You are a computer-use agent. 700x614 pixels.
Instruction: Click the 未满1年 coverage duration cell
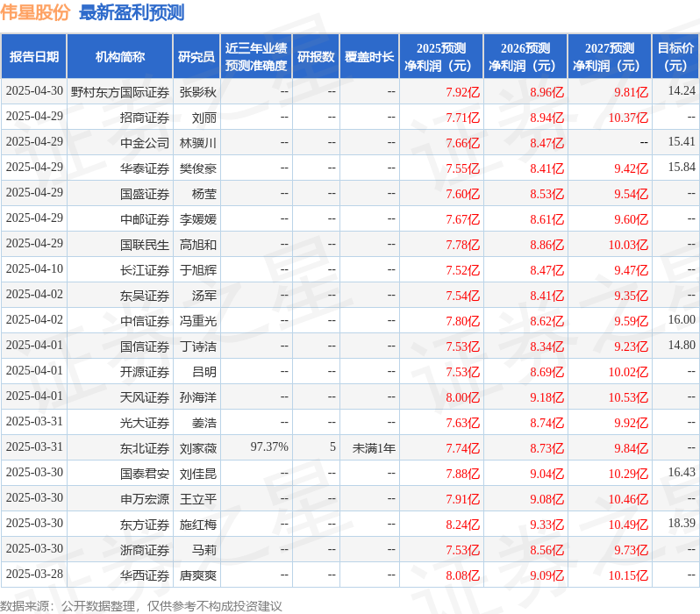click(x=374, y=448)
